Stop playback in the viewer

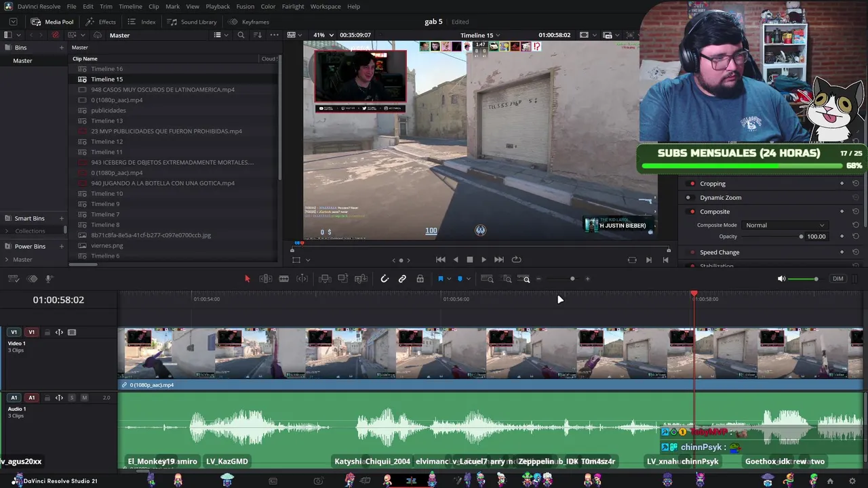coord(469,260)
